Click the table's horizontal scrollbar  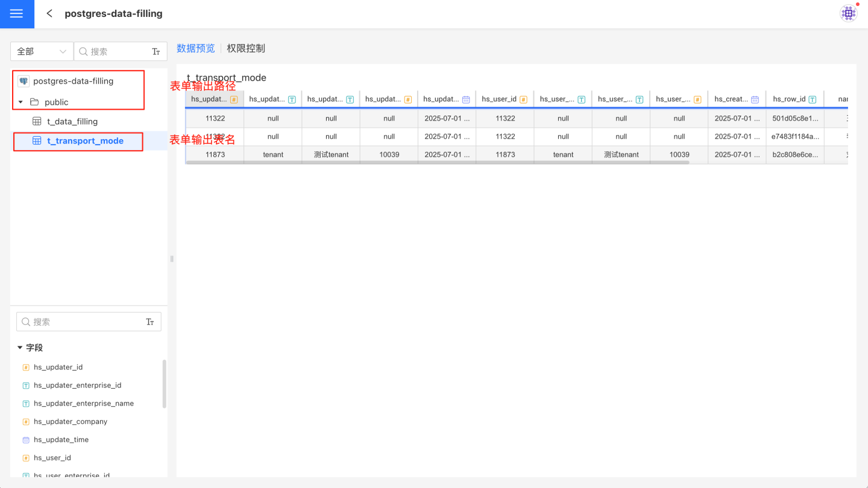point(437,163)
